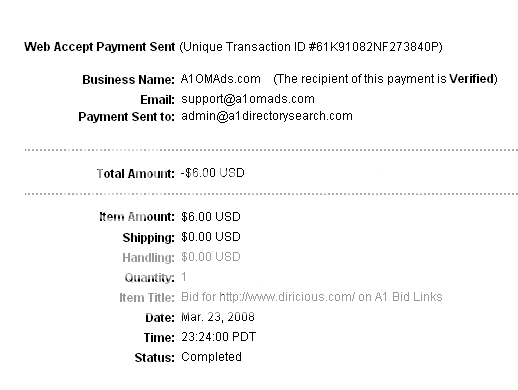
Task: Click the Item Title label
Action: tap(147, 298)
